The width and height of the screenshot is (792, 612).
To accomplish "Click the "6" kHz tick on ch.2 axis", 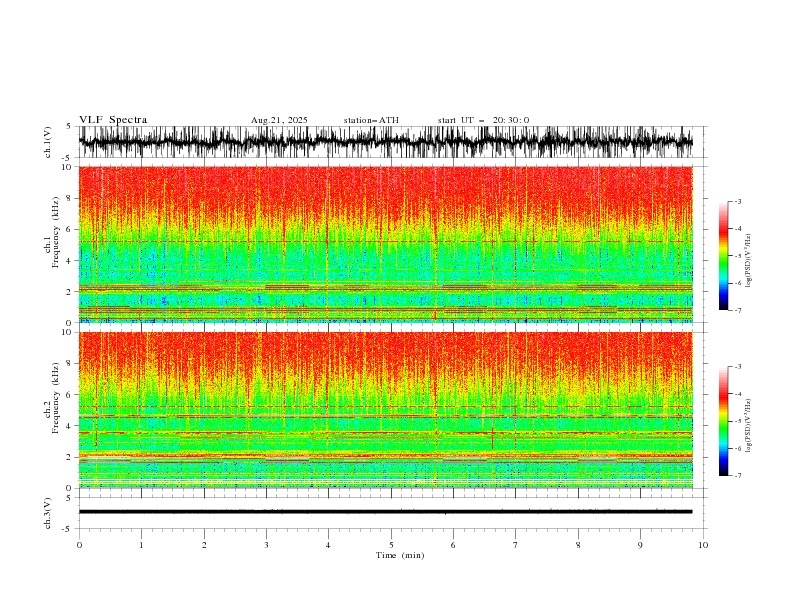I will (x=70, y=395).
